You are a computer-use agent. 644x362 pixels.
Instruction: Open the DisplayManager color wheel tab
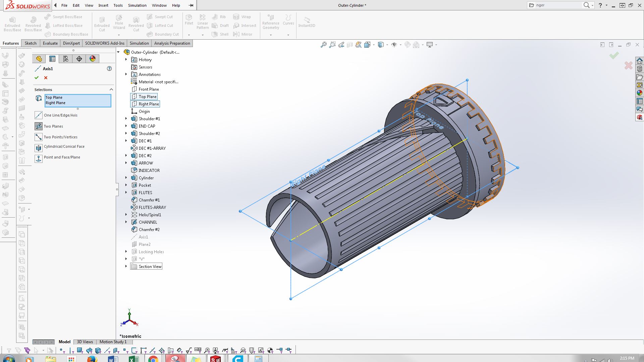coord(93,59)
